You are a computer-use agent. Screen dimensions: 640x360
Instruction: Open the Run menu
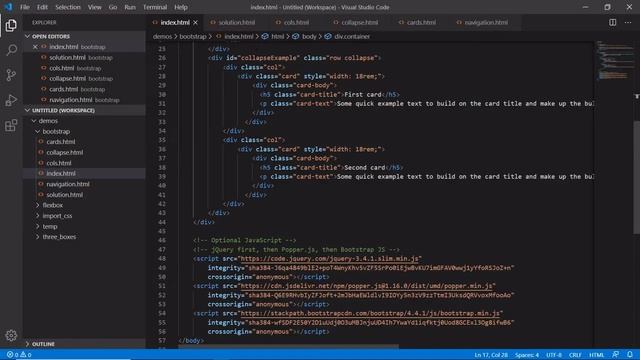click(130, 7)
